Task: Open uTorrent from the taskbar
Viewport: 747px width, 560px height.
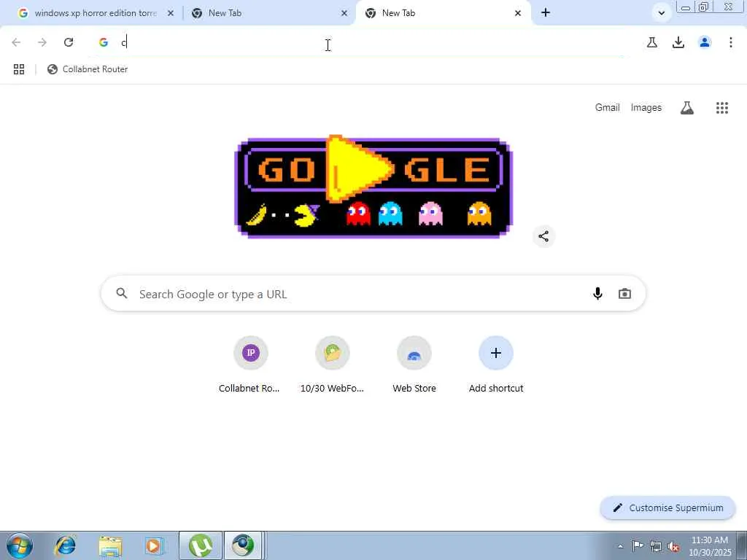Action: (x=201, y=545)
